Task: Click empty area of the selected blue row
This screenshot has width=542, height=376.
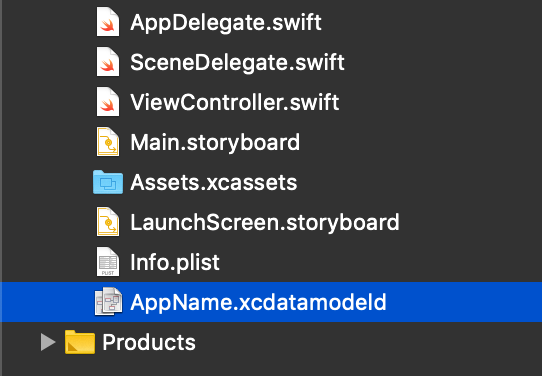Action: click(463, 302)
